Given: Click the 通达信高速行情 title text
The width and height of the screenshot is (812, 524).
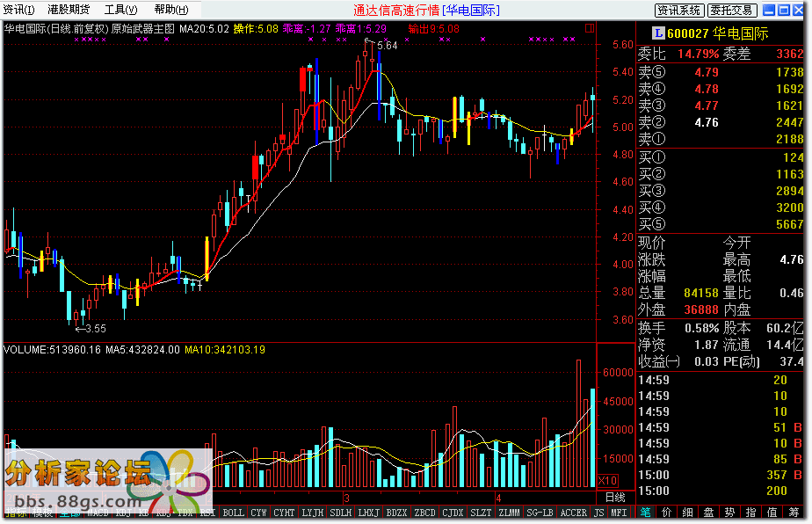Looking at the screenshot, I should [x=396, y=10].
